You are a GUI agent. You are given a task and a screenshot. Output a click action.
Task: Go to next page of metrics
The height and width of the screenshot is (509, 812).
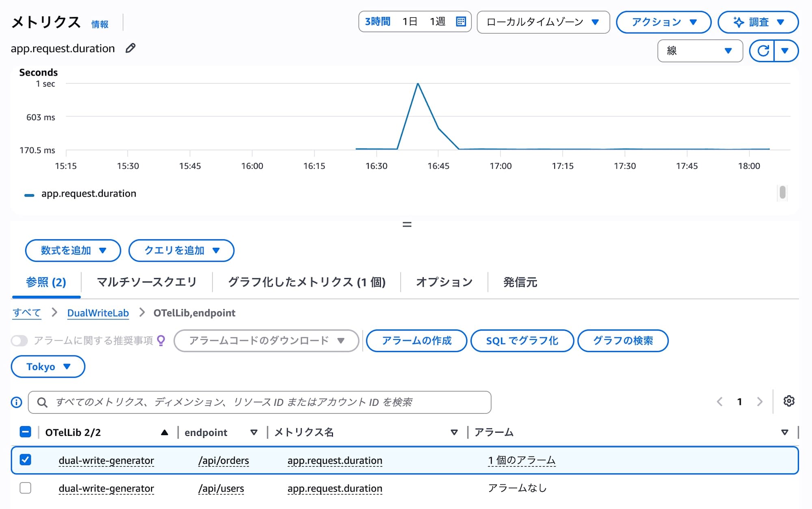tap(760, 402)
